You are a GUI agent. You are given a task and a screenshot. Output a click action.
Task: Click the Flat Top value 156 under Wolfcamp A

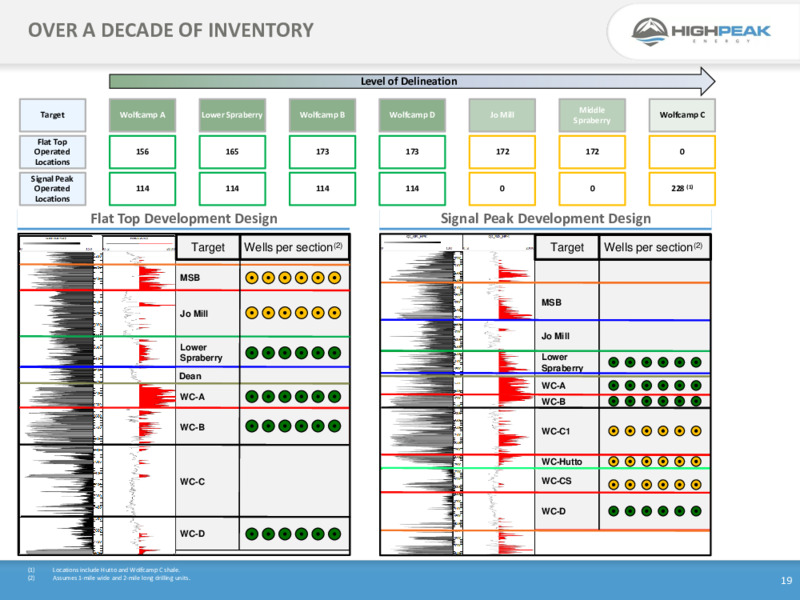[x=142, y=152]
